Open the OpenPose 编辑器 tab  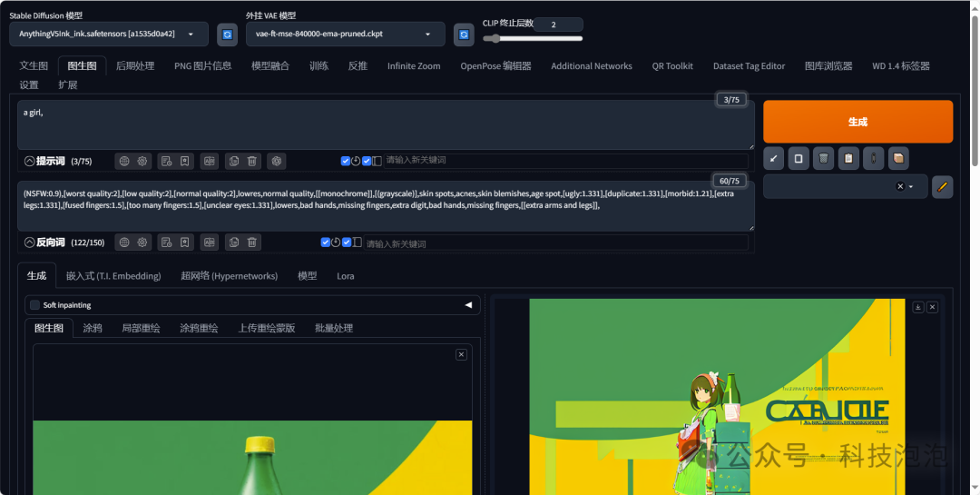tap(495, 65)
